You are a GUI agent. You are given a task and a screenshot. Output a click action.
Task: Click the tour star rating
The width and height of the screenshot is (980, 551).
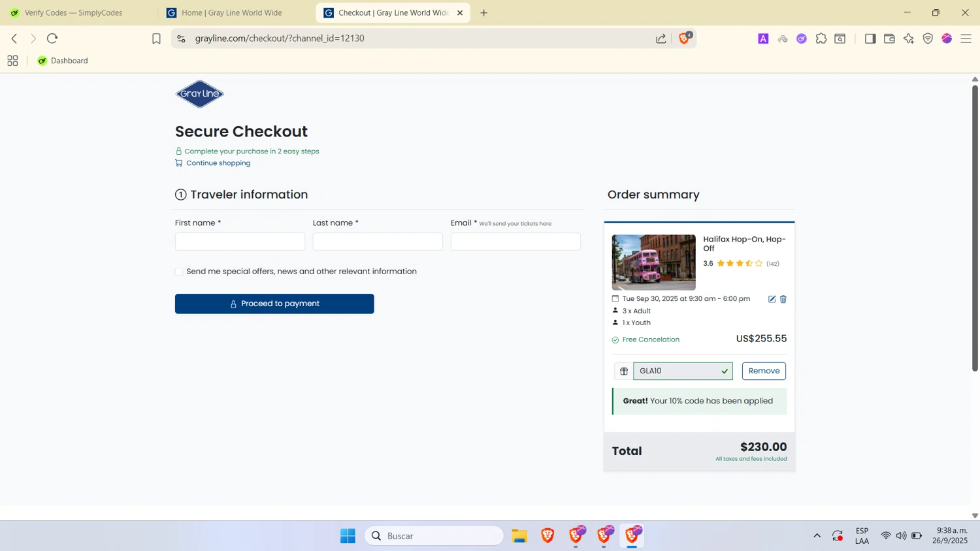pyautogui.click(x=739, y=264)
